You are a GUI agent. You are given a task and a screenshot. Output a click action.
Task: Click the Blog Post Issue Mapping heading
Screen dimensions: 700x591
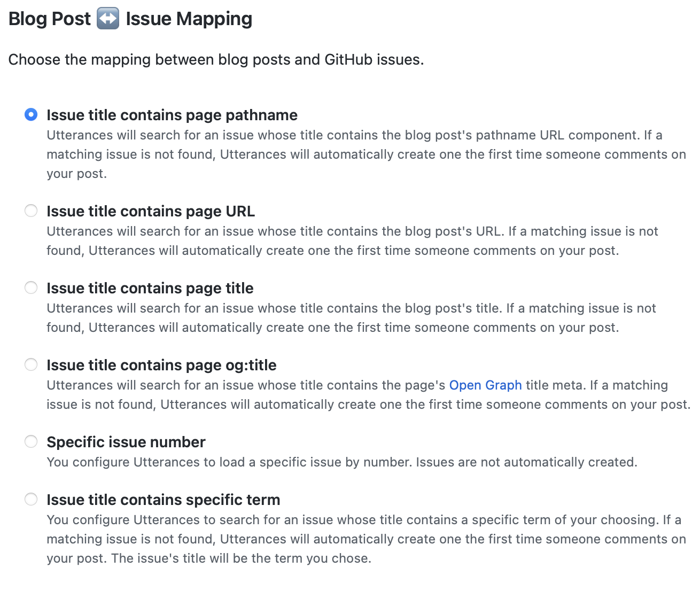[130, 19]
